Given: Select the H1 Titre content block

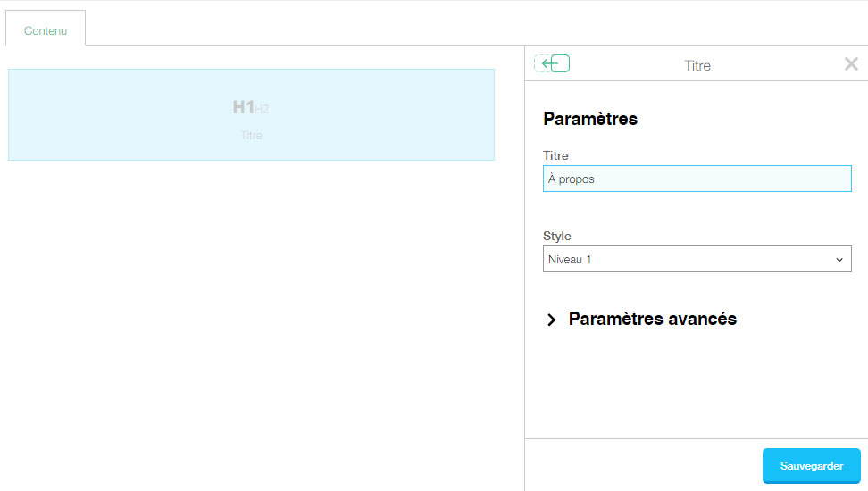Looking at the screenshot, I should click(251, 114).
